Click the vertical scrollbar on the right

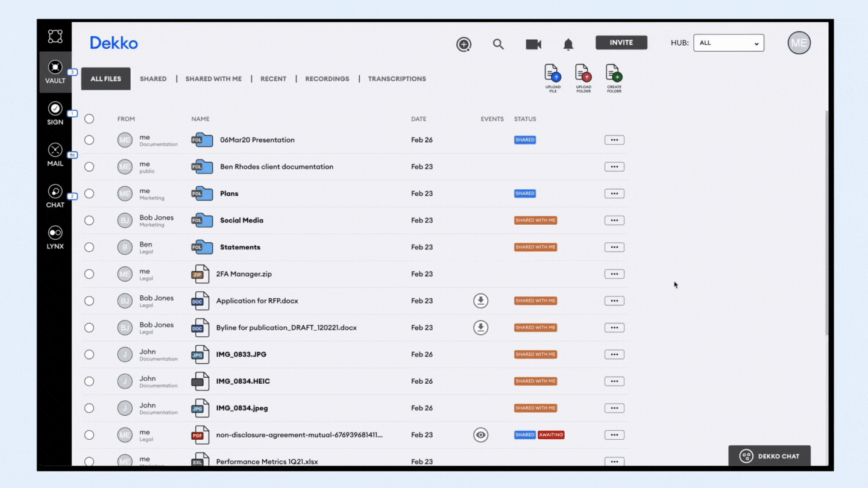[x=827, y=223]
